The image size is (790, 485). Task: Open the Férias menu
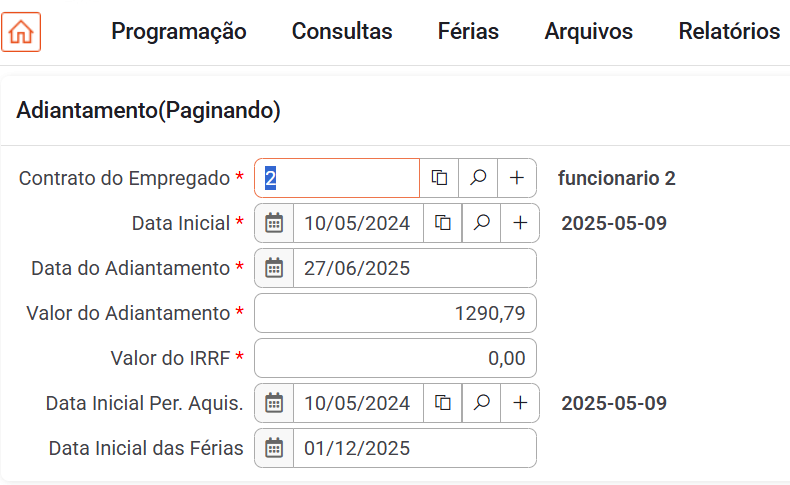468,32
